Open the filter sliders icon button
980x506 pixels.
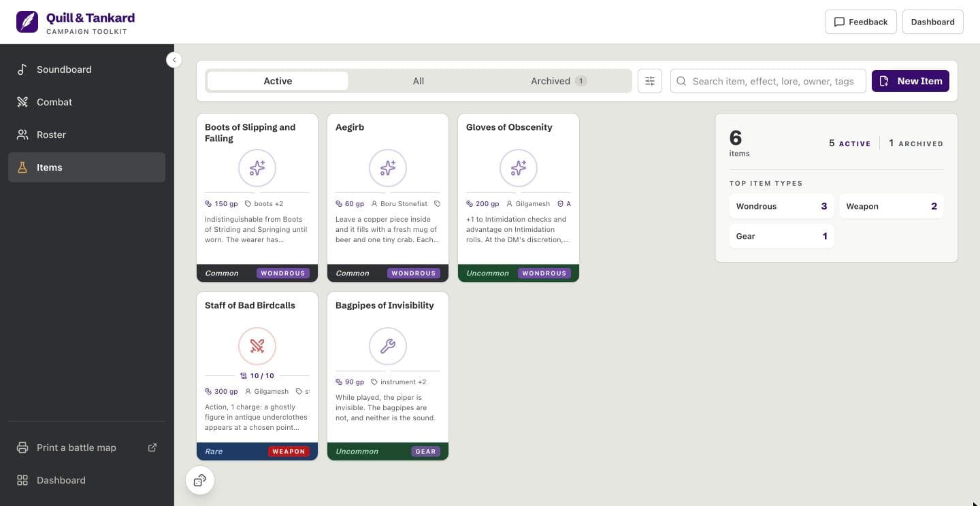(650, 81)
